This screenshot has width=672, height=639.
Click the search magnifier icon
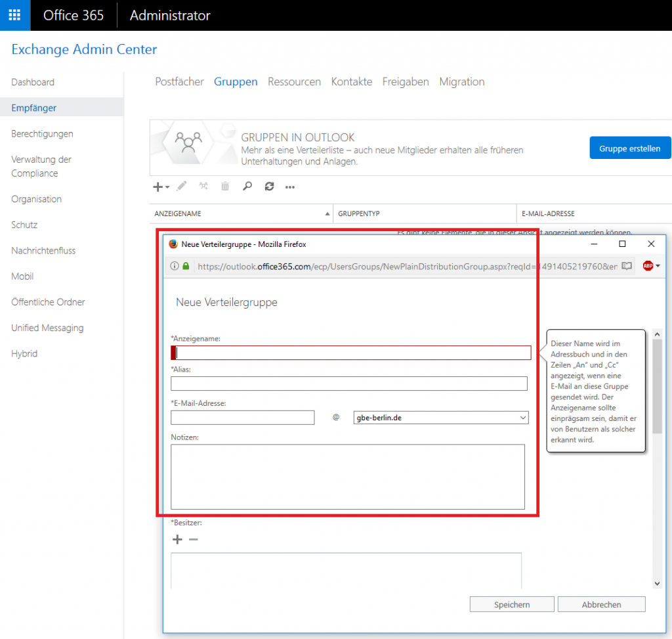[247, 186]
